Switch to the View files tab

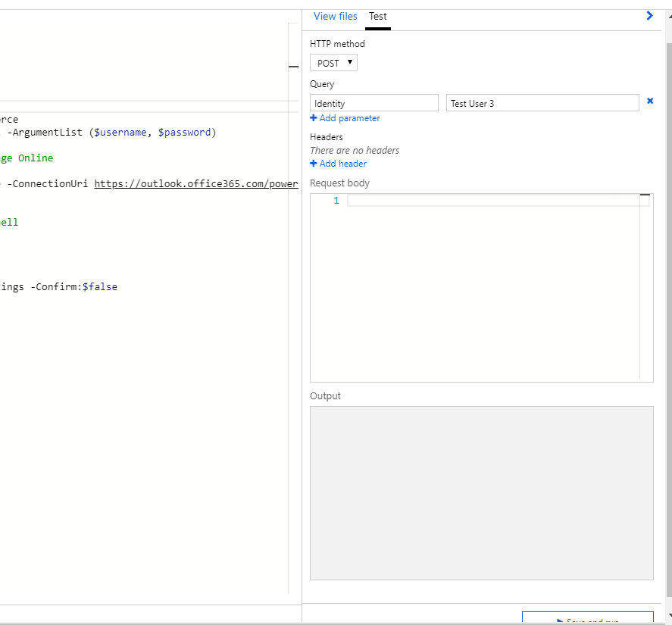click(335, 16)
